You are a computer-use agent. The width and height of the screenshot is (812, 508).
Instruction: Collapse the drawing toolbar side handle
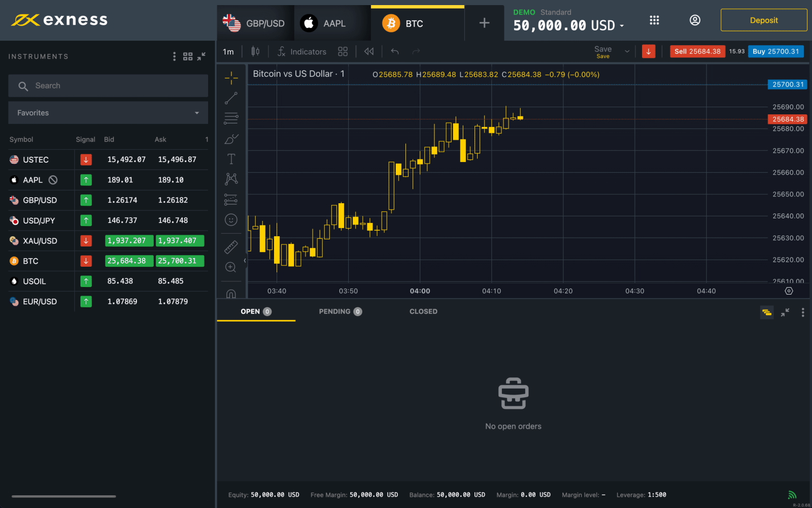(x=245, y=261)
